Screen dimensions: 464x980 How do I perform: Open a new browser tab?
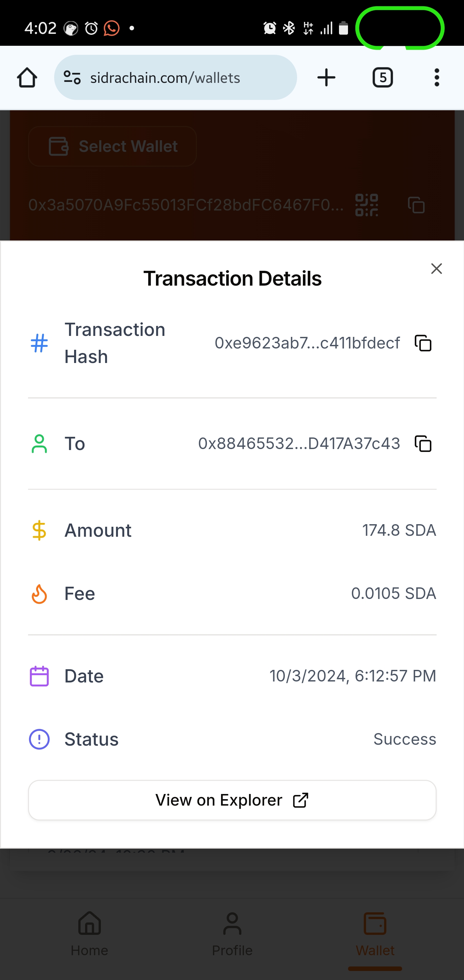coord(326,78)
